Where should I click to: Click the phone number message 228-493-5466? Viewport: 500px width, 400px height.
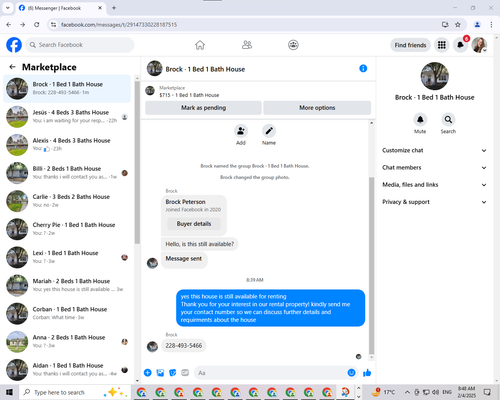coord(184,346)
